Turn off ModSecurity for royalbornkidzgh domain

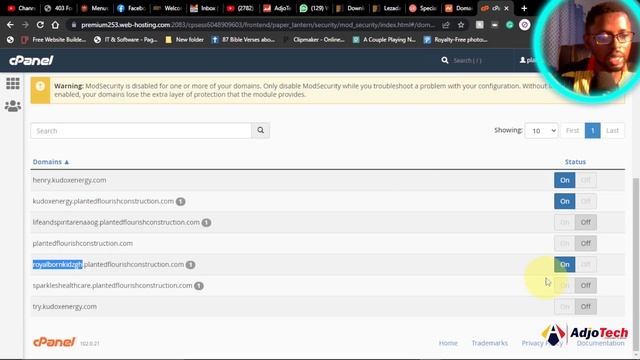click(586, 264)
